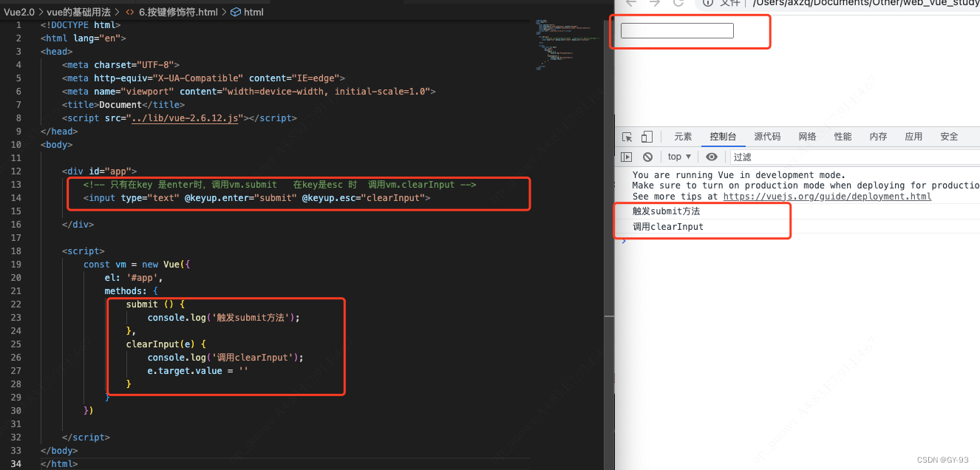
Task: Click the symbol cube icon before html breadcrumb
Action: [236, 13]
